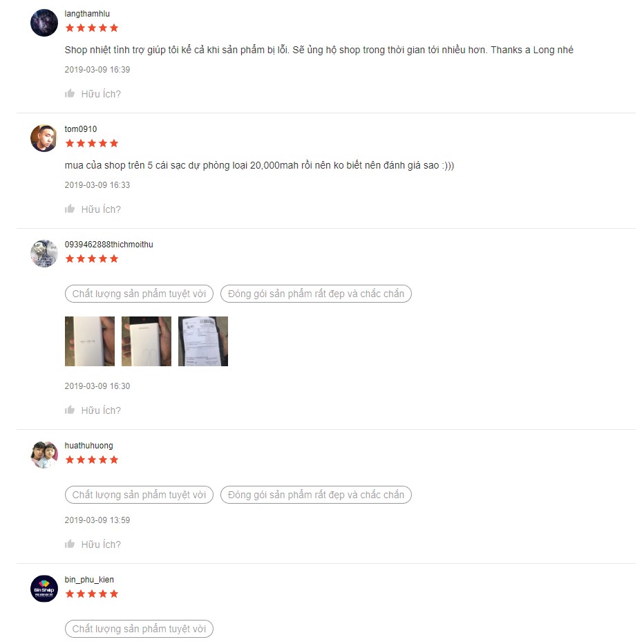Open tom0910's profile avatar

[44, 138]
